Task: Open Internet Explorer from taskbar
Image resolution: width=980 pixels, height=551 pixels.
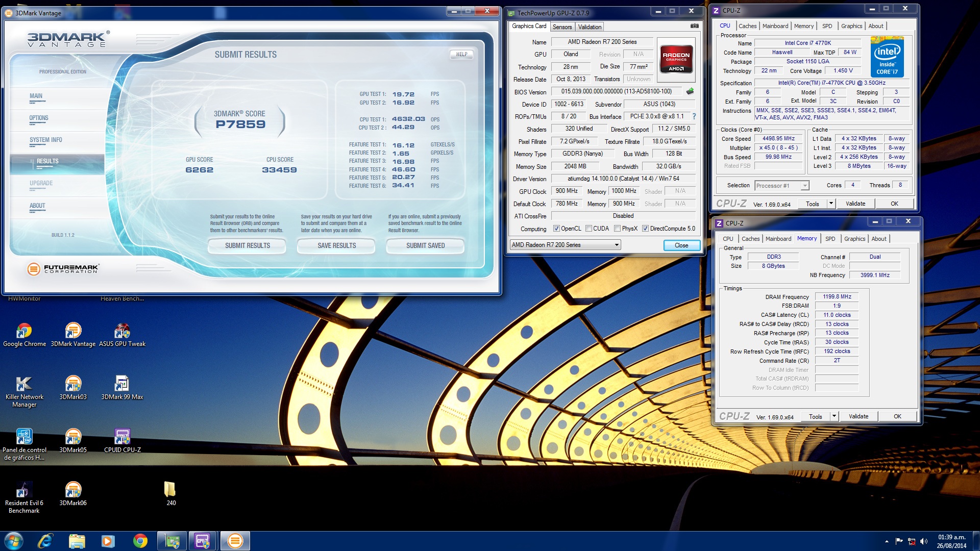Action: [45, 541]
